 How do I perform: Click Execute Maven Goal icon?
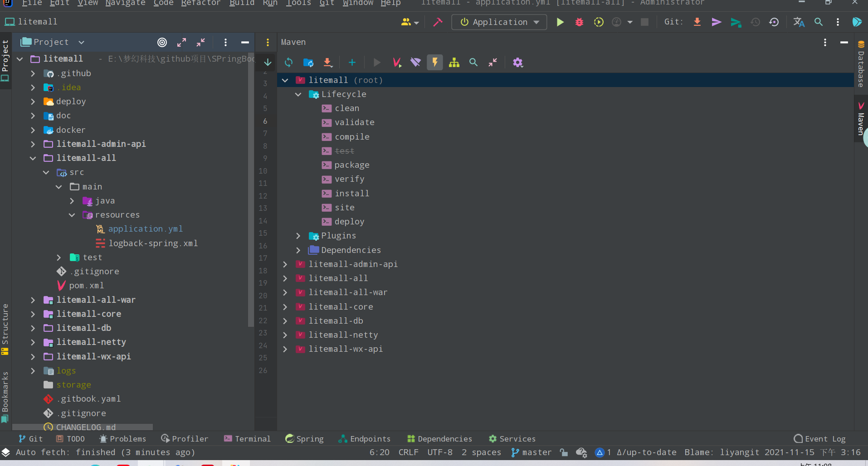397,63
